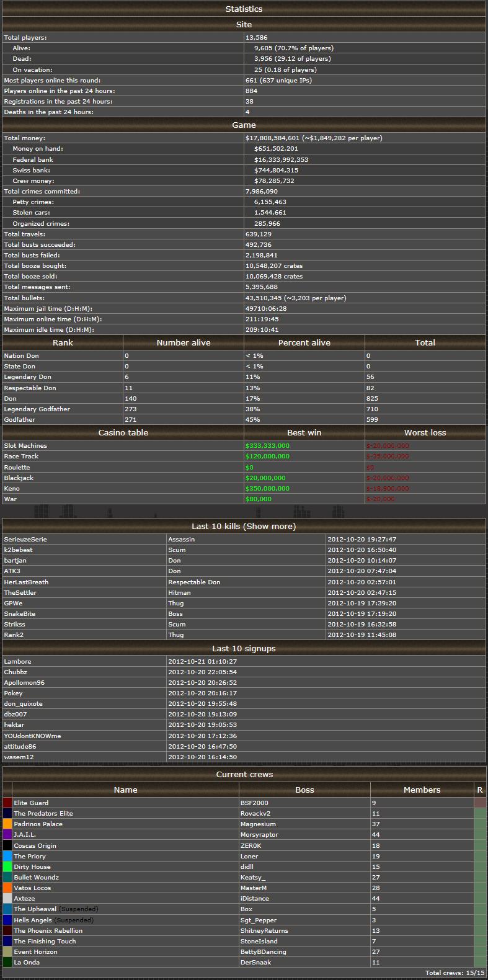
Task: Open the Elite Guard crew
Action: coord(31,803)
